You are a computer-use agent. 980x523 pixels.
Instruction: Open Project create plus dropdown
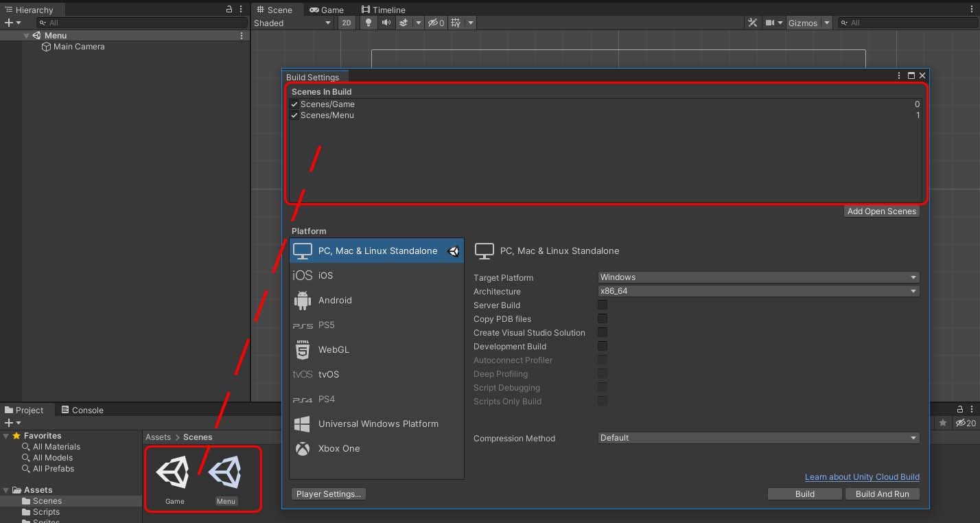click(12, 423)
